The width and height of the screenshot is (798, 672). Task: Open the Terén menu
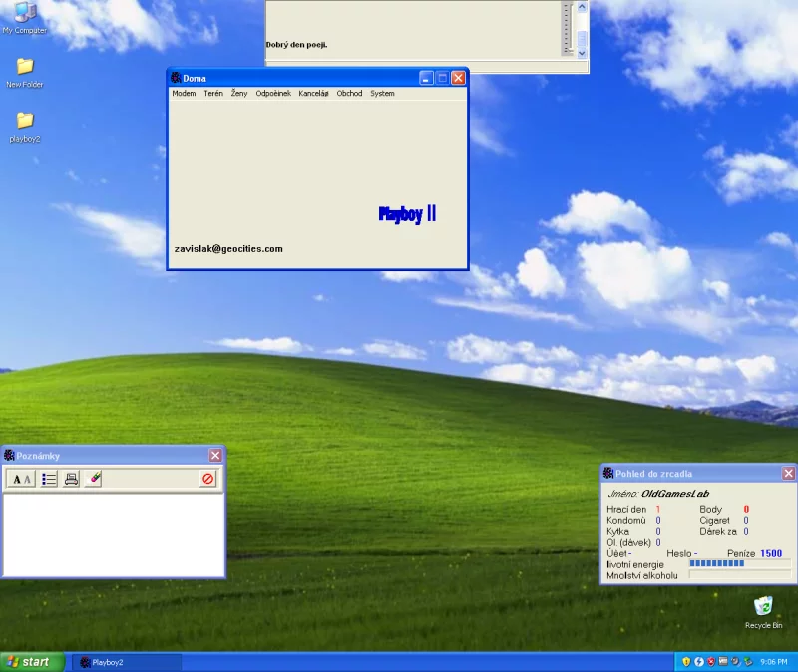[x=213, y=93]
